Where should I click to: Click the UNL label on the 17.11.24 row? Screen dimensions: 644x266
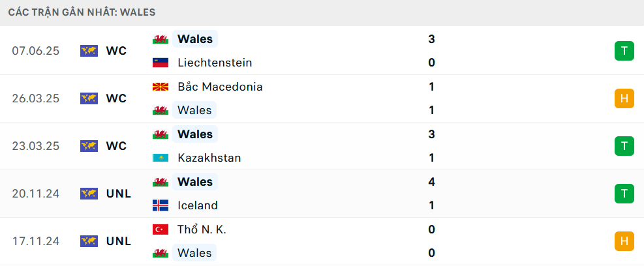(119, 241)
